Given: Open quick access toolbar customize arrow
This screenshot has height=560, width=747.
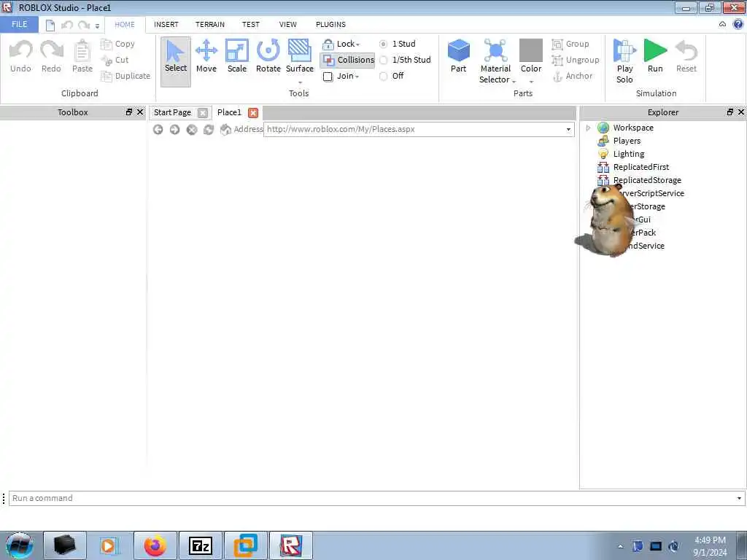Looking at the screenshot, I should pos(97,26).
